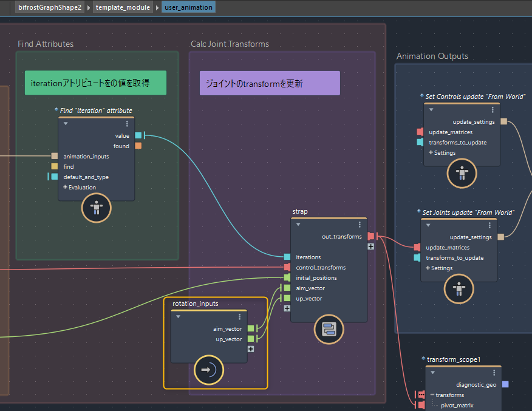Click the Set Joints update node figure icon

(460, 288)
